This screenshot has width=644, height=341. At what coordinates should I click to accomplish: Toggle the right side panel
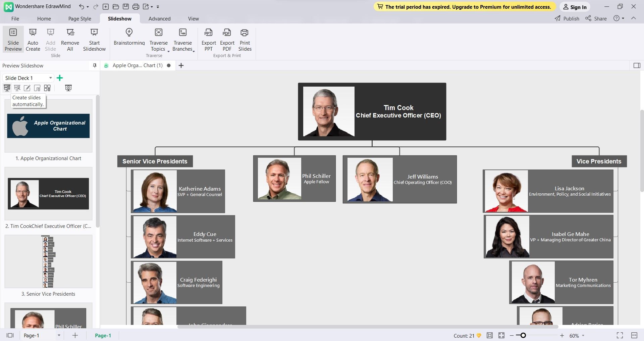click(x=637, y=65)
